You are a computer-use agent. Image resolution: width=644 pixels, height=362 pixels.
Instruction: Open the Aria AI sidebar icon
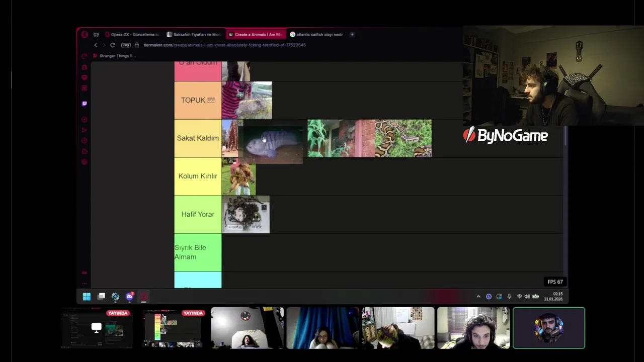coord(84,88)
